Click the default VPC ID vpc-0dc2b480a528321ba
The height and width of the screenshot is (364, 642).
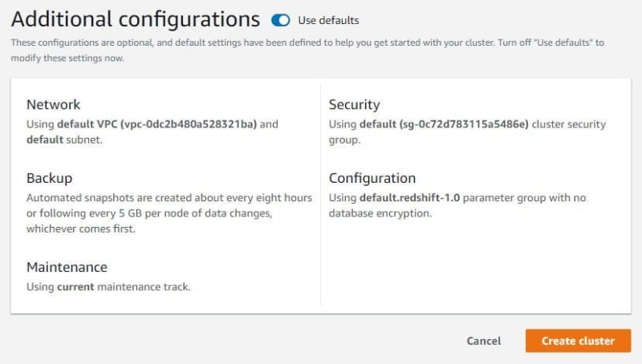tap(189, 124)
